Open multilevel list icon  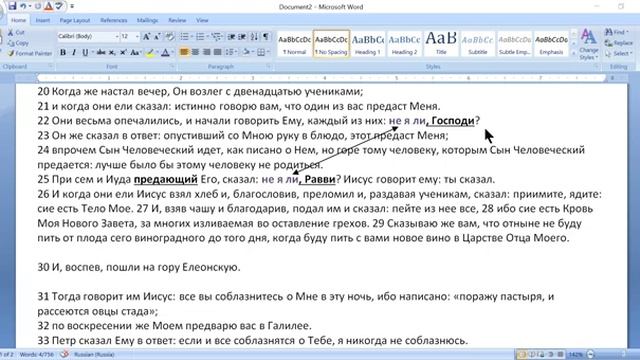click(216, 37)
